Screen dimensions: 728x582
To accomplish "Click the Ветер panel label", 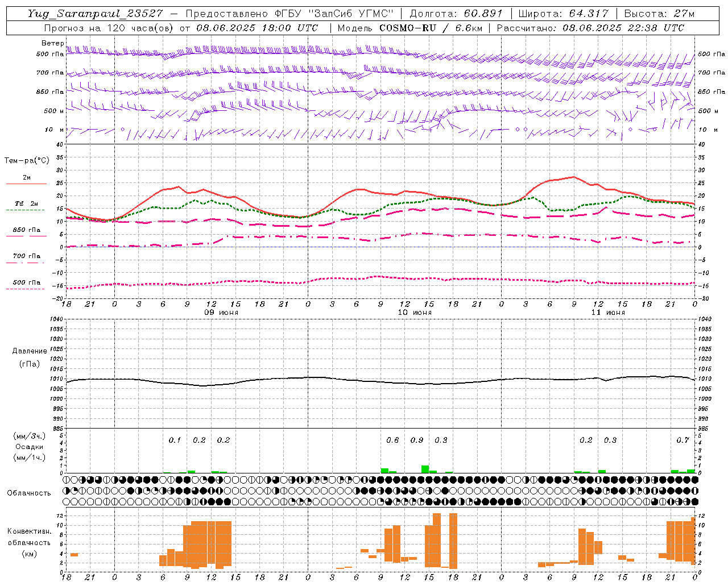I will point(52,43).
